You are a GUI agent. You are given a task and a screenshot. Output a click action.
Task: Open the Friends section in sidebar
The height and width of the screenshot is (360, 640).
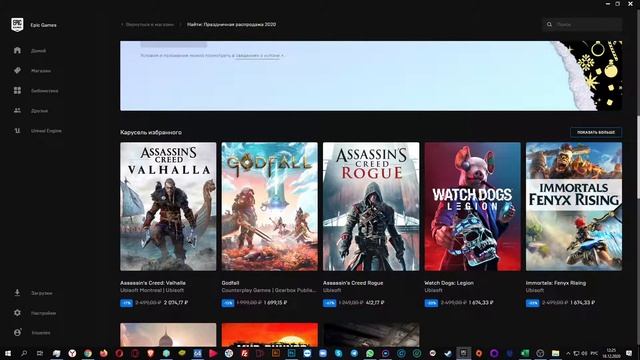[31, 111]
